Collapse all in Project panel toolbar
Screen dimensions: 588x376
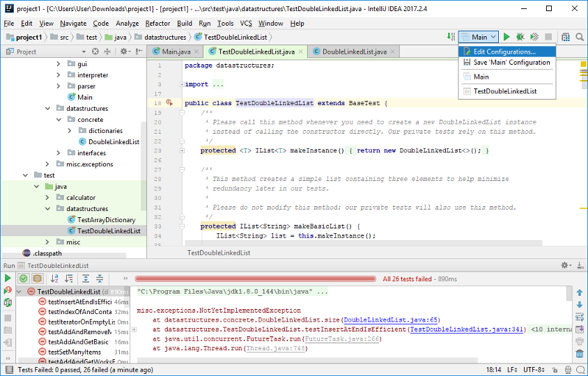pyautogui.click(x=107, y=52)
